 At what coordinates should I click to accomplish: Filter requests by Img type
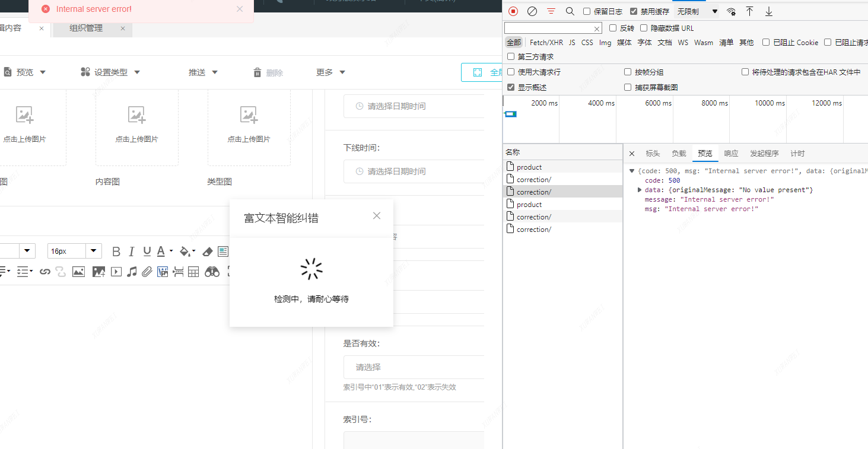[x=605, y=43]
